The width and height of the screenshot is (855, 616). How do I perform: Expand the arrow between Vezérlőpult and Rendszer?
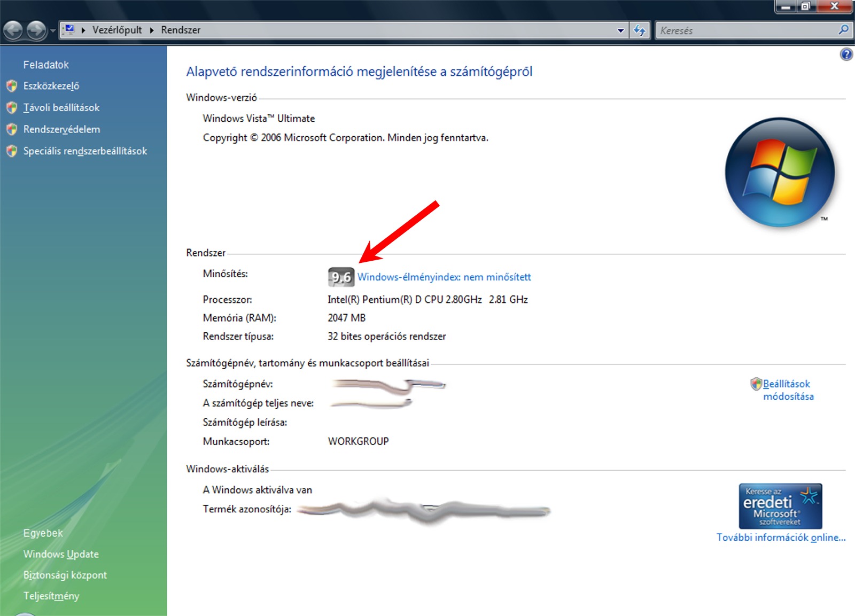(152, 30)
